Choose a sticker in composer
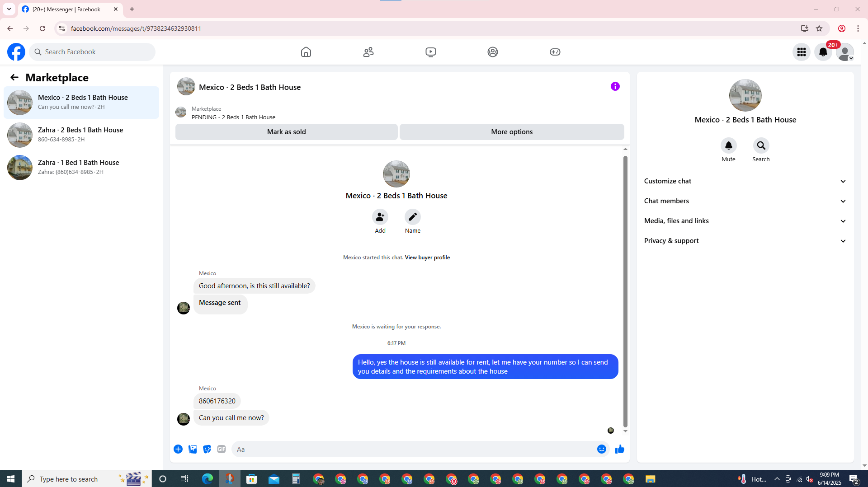The width and height of the screenshot is (868, 487). click(x=207, y=449)
